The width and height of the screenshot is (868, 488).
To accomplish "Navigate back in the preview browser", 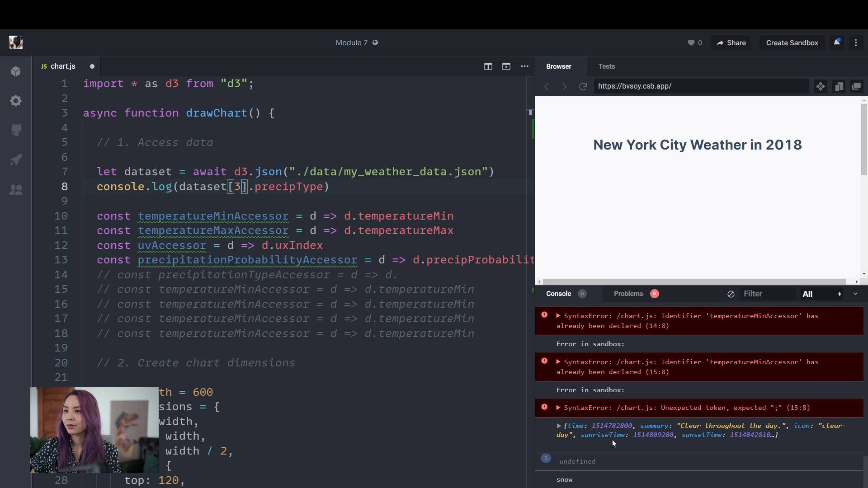I will (547, 86).
